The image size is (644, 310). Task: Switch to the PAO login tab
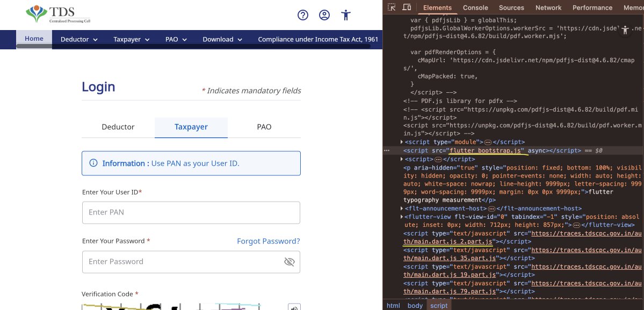264,127
